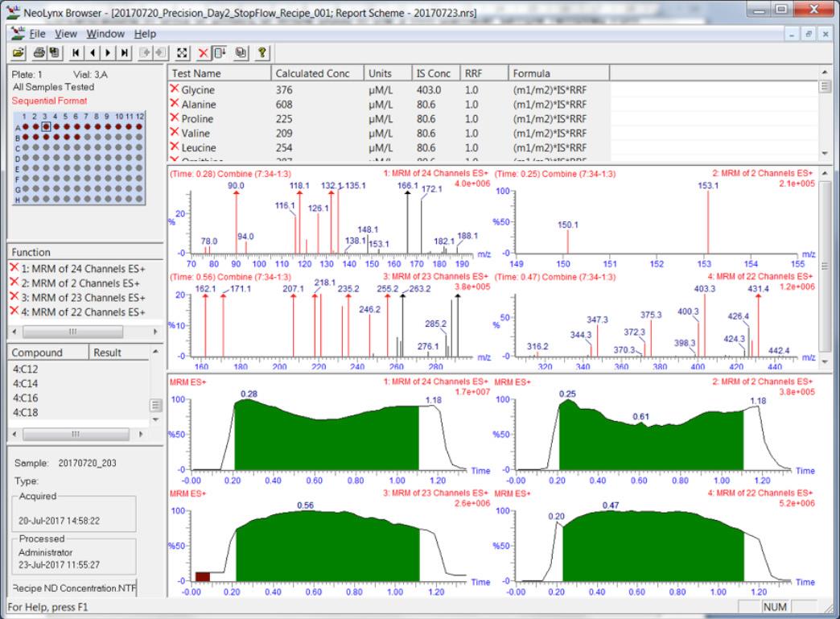The width and height of the screenshot is (840, 619).
Task: Click the yellow help question icon
Action: click(x=262, y=52)
